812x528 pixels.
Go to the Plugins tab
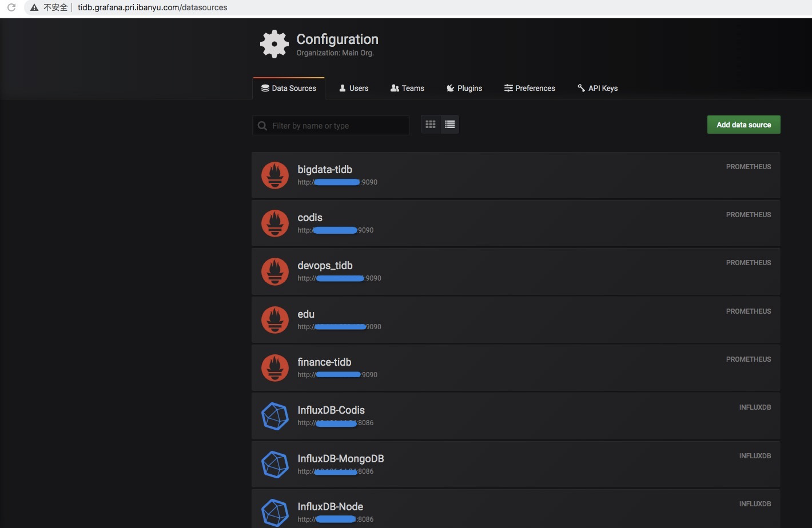(x=464, y=88)
